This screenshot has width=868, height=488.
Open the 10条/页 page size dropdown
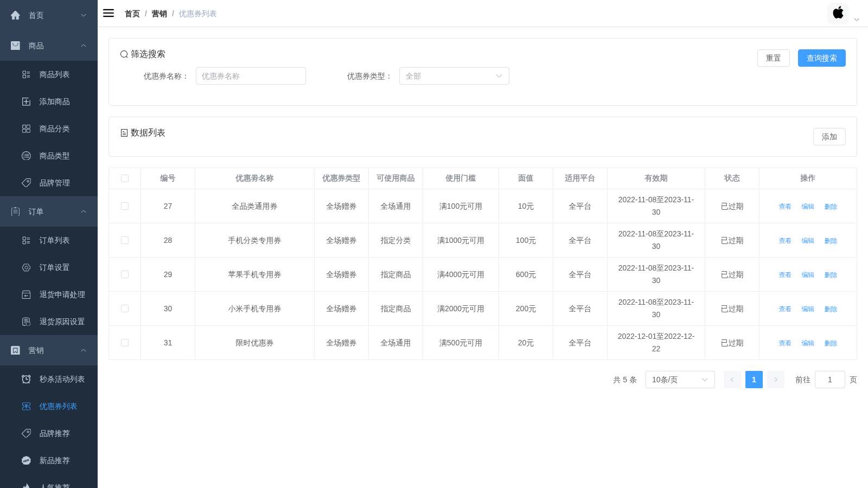pyautogui.click(x=680, y=380)
